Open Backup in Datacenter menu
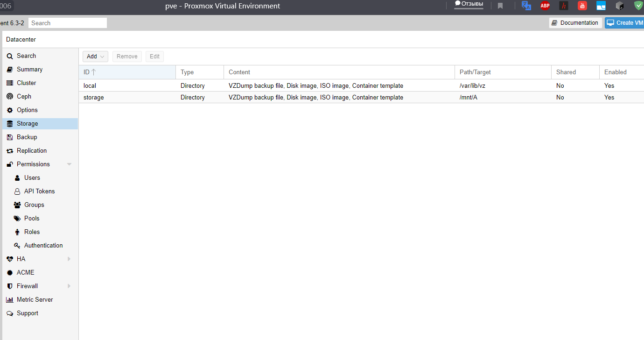This screenshot has height=340, width=644. coord(27,137)
